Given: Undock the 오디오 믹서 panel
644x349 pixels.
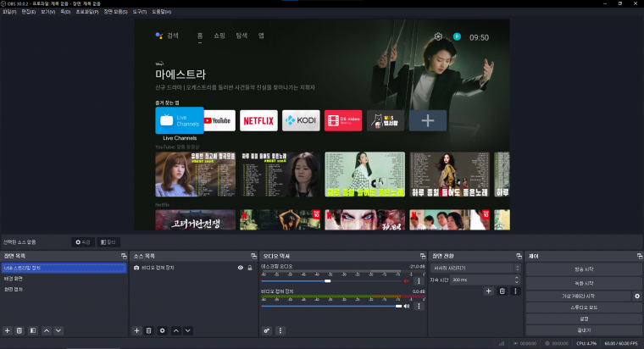Looking at the screenshot, I should (423, 256).
